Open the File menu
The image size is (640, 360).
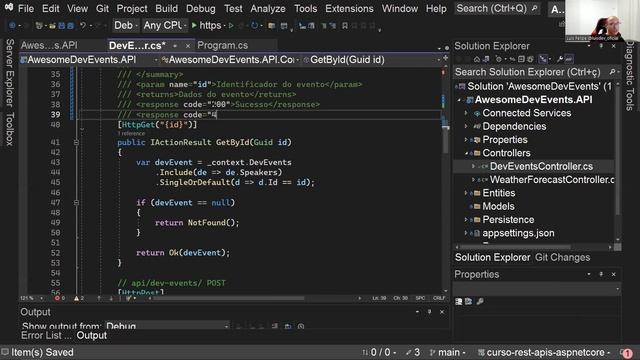pyautogui.click(x=26, y=9)
